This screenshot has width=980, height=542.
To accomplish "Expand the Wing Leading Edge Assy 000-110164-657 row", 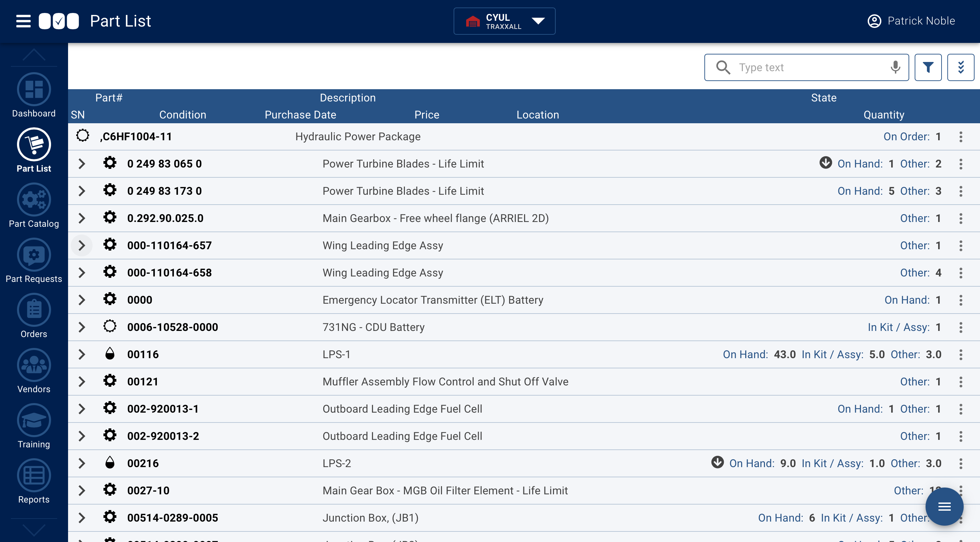I will [81, 245].
